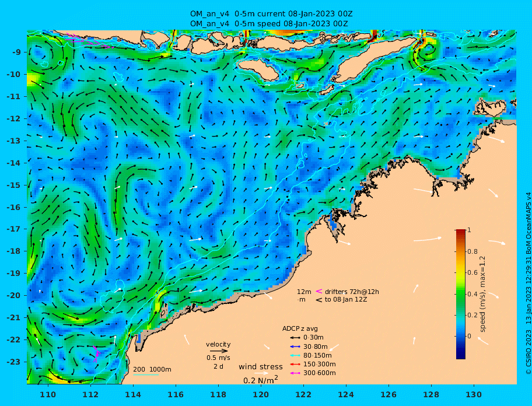Click the magenta drifters chevron symbol
This screenshot has width=532, height=406.
click(319, 291)
